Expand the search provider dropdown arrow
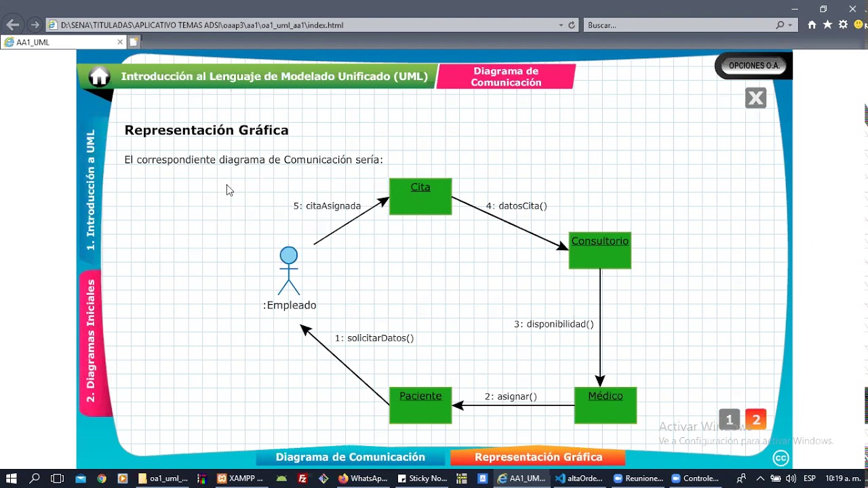This screenshot has height=488, width=868. [x=790, y=25]
